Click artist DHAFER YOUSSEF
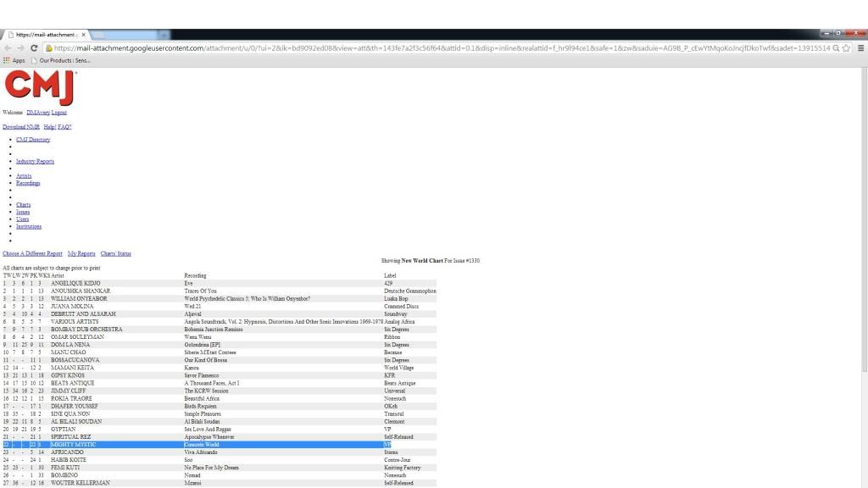The height and width of the screenshot is (488, 868). click(75, 406)
